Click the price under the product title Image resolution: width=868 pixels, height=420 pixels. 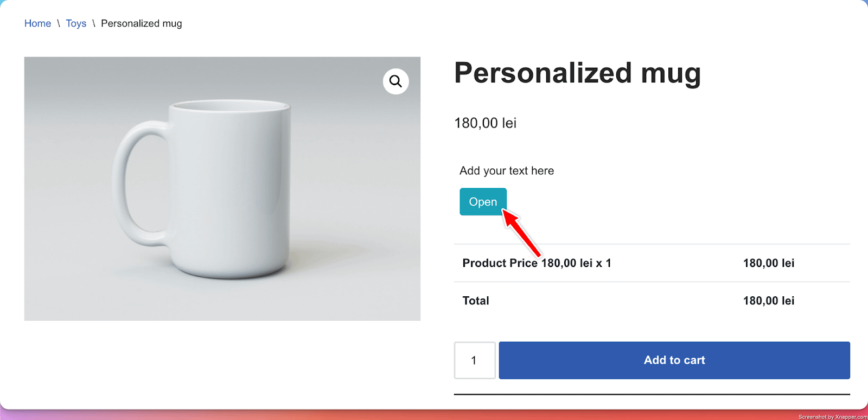(x=485, y=123)
